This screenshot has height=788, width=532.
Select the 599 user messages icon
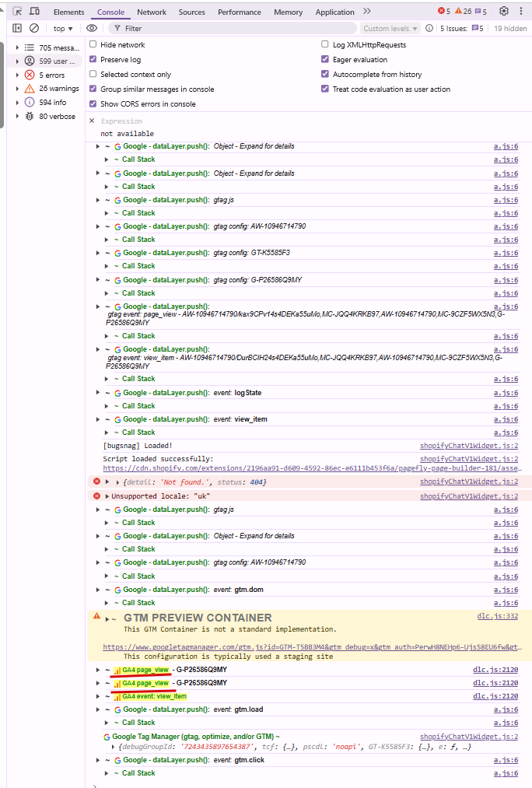[30, 61]
